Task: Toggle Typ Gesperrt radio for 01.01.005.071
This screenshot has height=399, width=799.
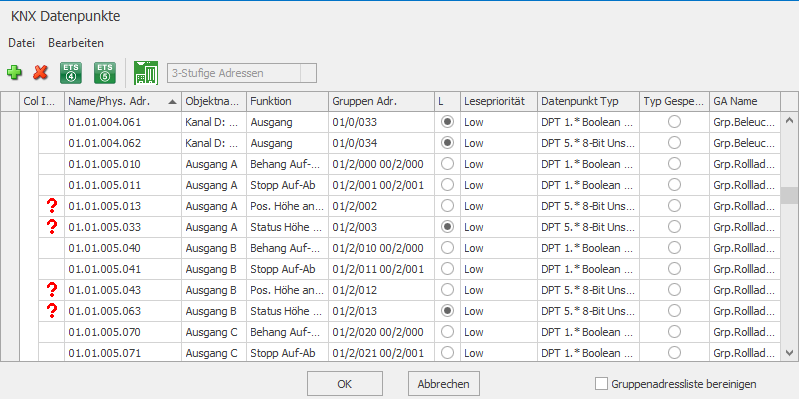Action: tap(675, 353)
